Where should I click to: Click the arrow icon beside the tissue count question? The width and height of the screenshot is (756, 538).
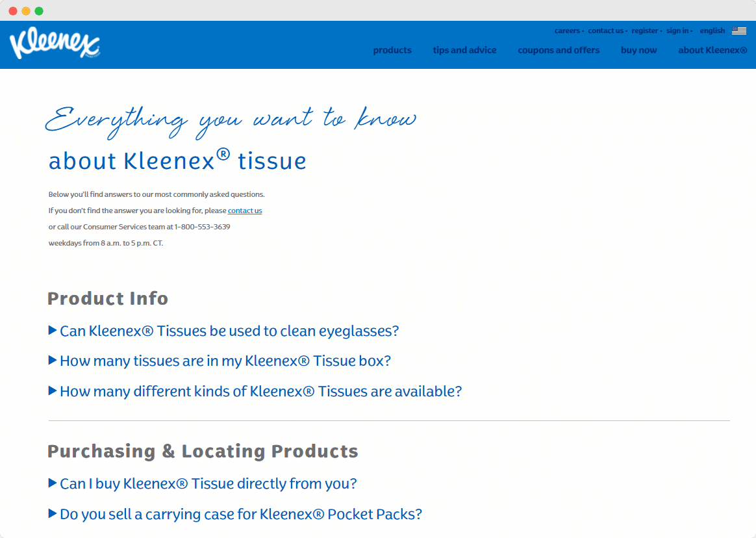[x=52, y=360]
